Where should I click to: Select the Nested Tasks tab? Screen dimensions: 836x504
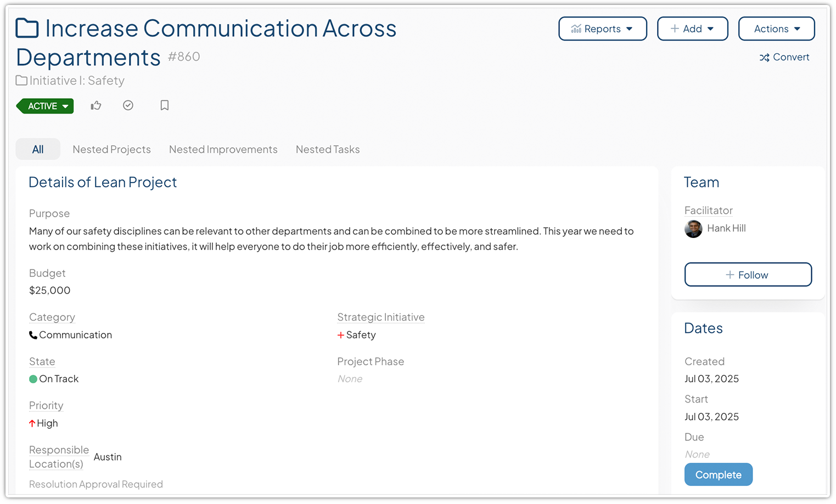327,149
